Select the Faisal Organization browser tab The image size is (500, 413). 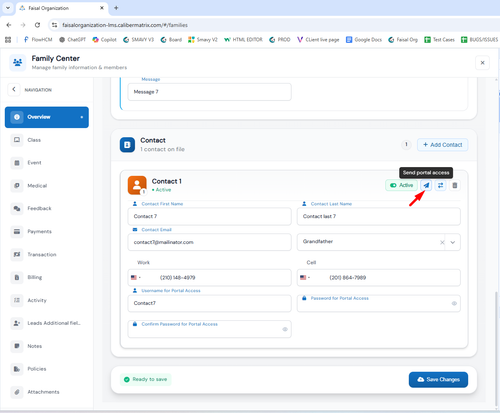pyautogui.click(x=62, y=8)
